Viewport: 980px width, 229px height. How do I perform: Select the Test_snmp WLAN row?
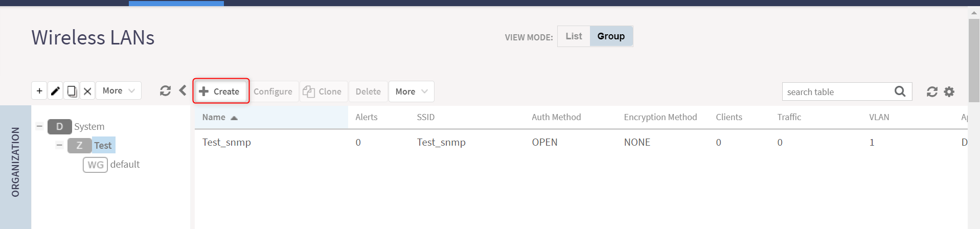point(581,142)
